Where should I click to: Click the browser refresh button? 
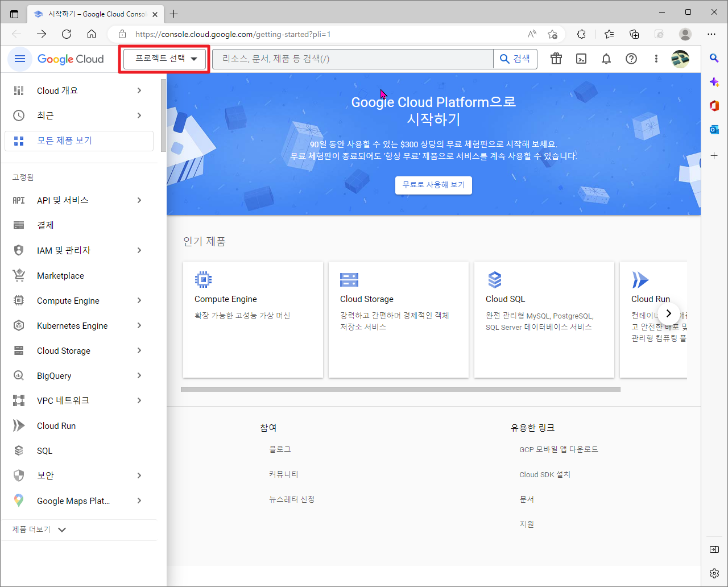[x=67, y=34]
